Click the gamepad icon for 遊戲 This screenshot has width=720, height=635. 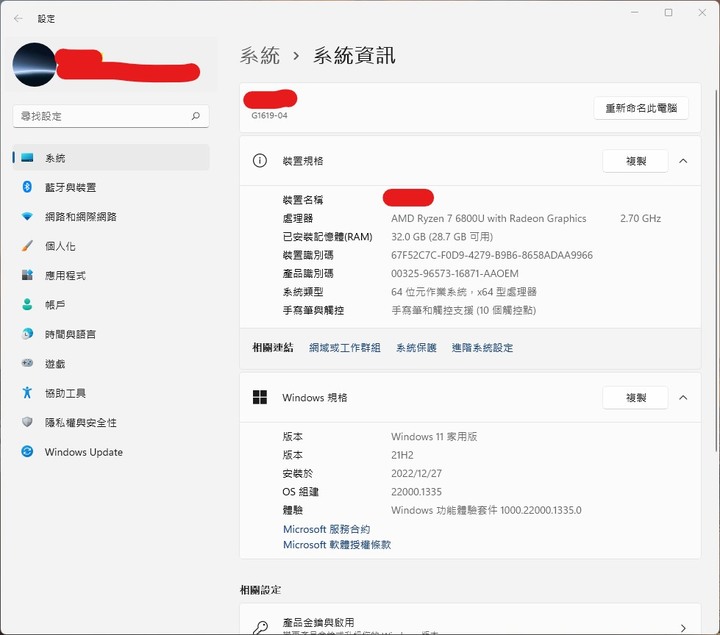[x=27, y=363]
